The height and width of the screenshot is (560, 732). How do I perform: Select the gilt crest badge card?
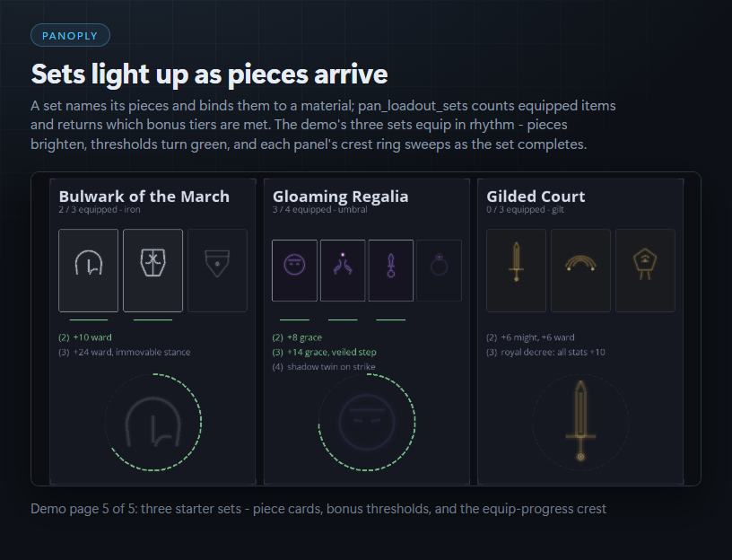pyautogui.click(x=645, y=270)
